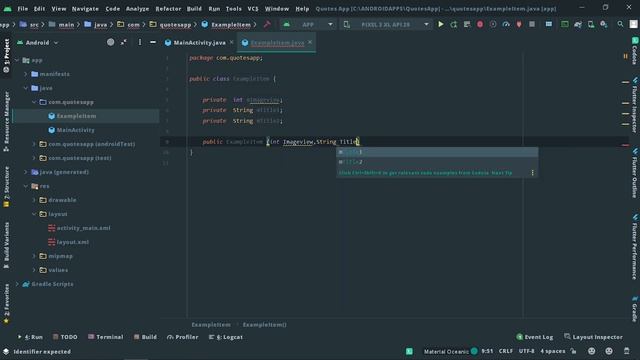
Task: Click the Codota green icon in status bar
Action: tap(409, 351)
